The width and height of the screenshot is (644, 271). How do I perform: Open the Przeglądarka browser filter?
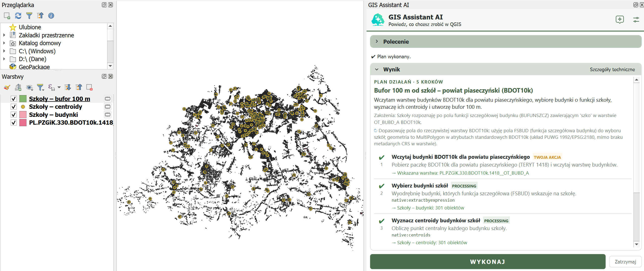[x=29, y=16]
